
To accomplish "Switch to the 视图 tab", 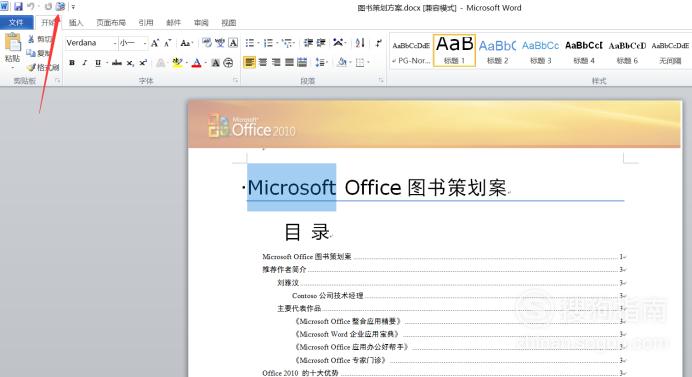I will pyautogui.click(x=229, y=23).
